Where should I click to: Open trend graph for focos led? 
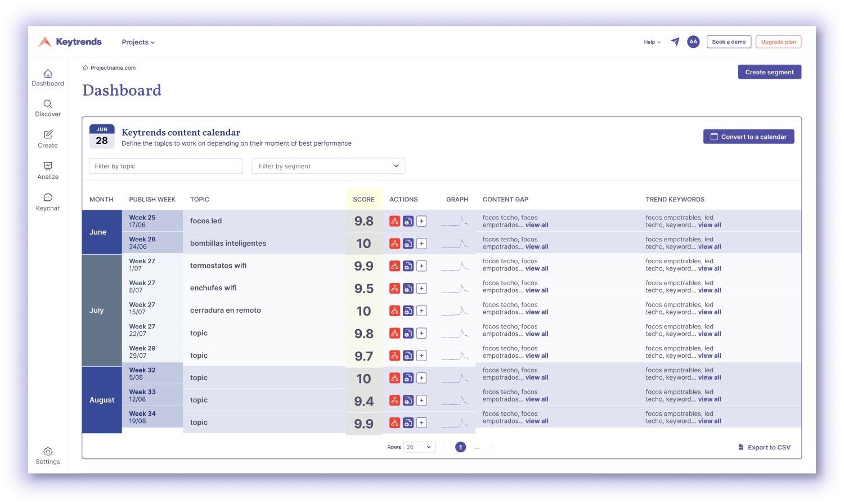tap(455, 222)
